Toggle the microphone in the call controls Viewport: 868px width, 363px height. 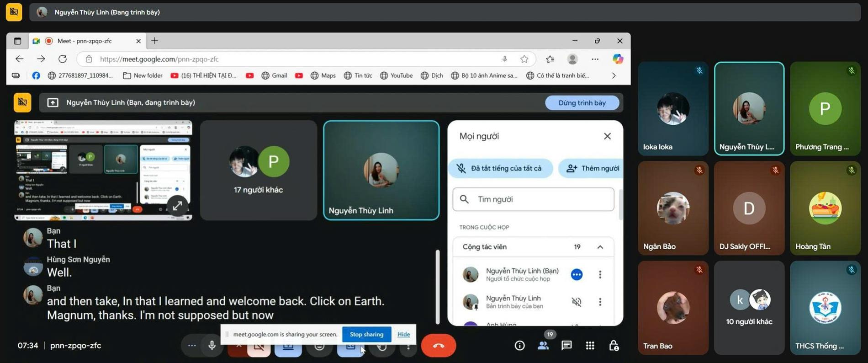tap(212, 346)
